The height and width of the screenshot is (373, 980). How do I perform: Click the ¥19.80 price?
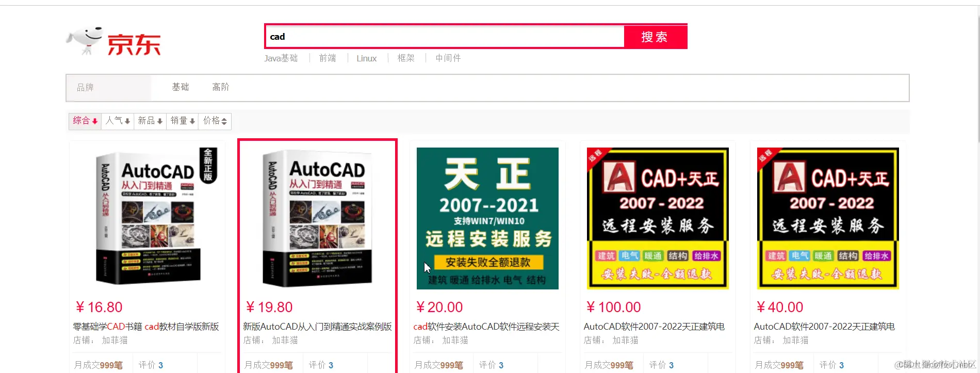tap(269, 307)
